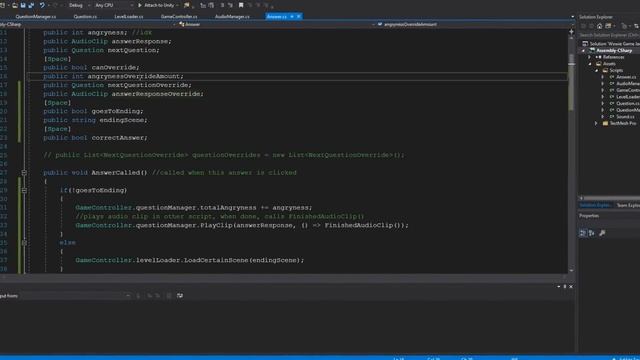The height and width of the screenshot is (360, 640).
Task: Collapse the if(!goesToEnding) outlining box
Action: tap(24, 190)
